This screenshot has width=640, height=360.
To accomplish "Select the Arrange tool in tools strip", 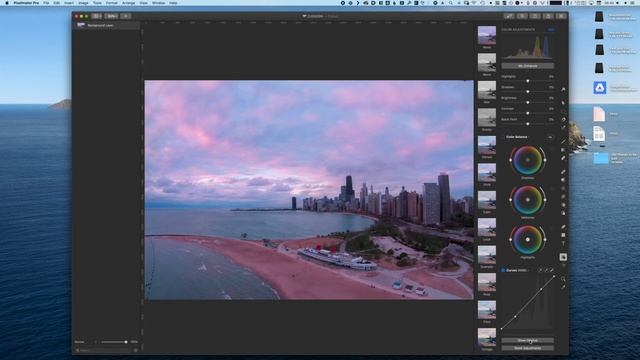I will [563, 89].
